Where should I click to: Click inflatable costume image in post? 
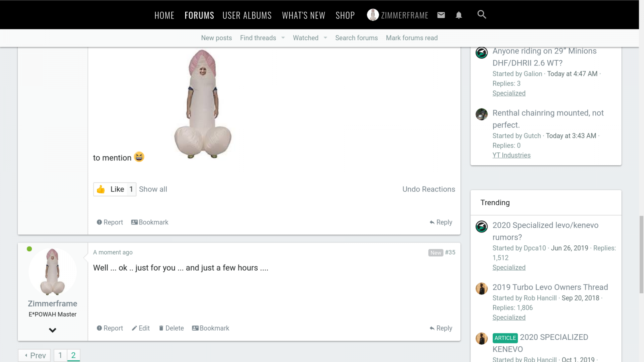[x=203, y=104]
